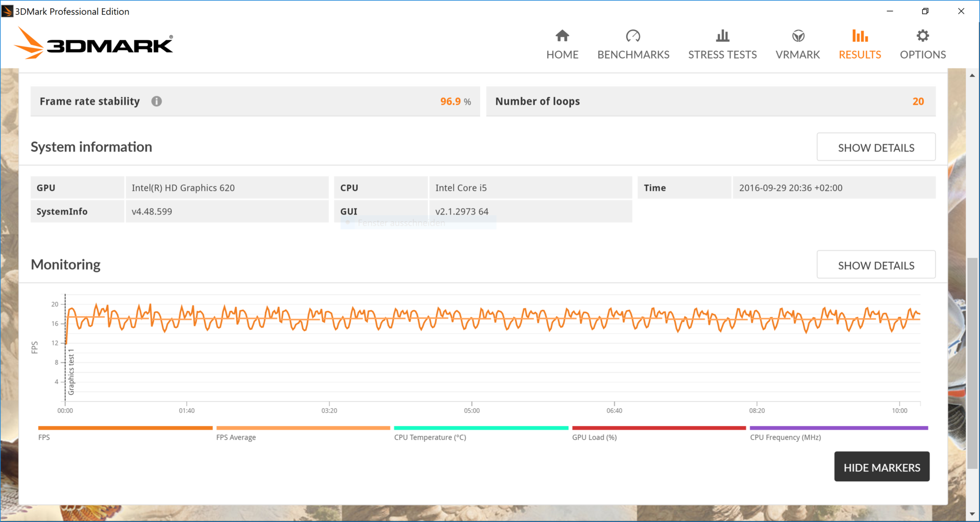This screenshot has height=522, width=980.
Task: Open the HOME tab
Action: click(562, 45)
